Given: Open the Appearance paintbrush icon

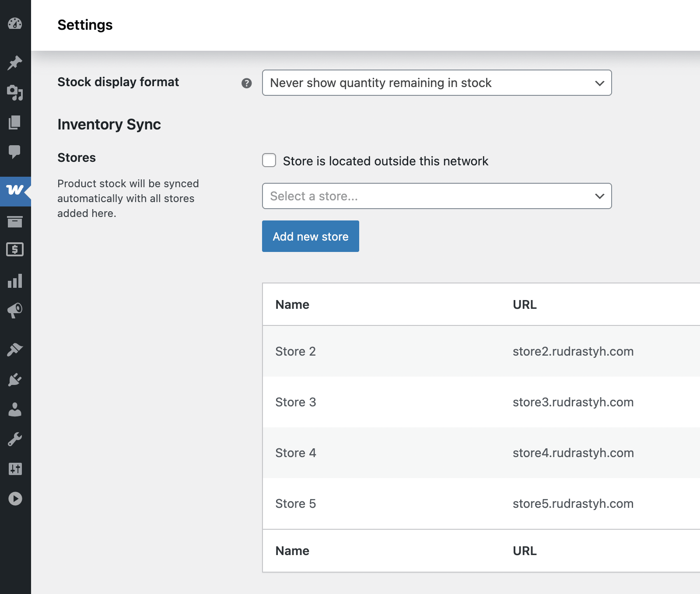Looking at the screenshot, I should pyautogui.click(x=15, y=349).
